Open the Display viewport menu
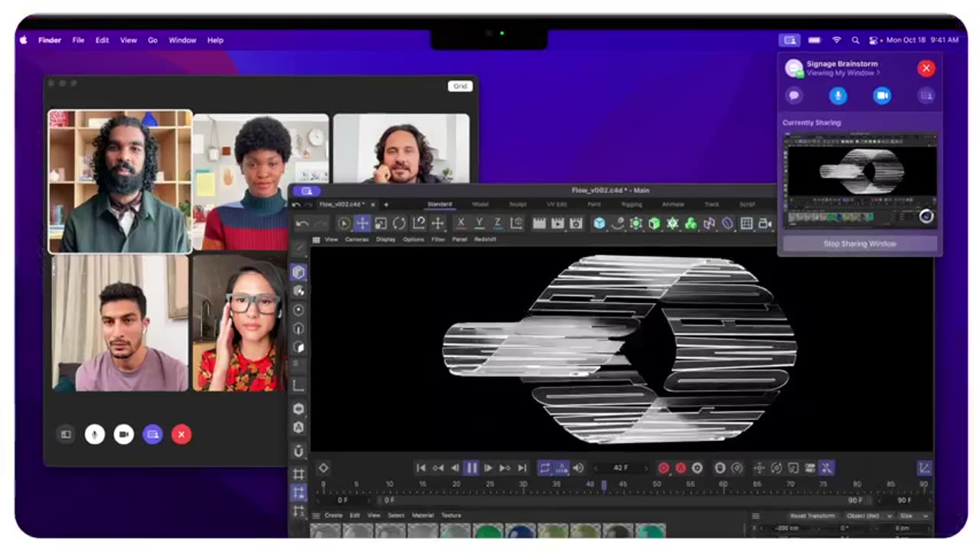This screenshot has height=551, width=980. [386, 240]
